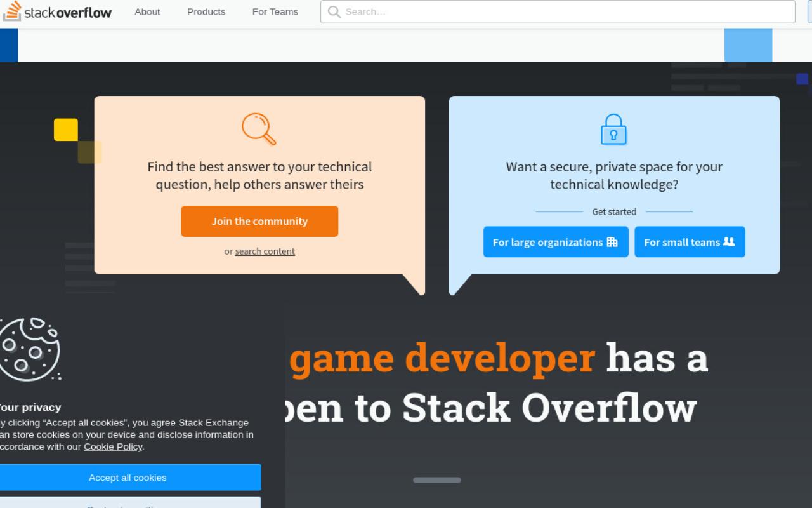Viewport: 812px width, 508px height.
Task: Click the orange magnifying glass icon
Action: point(259,129)
